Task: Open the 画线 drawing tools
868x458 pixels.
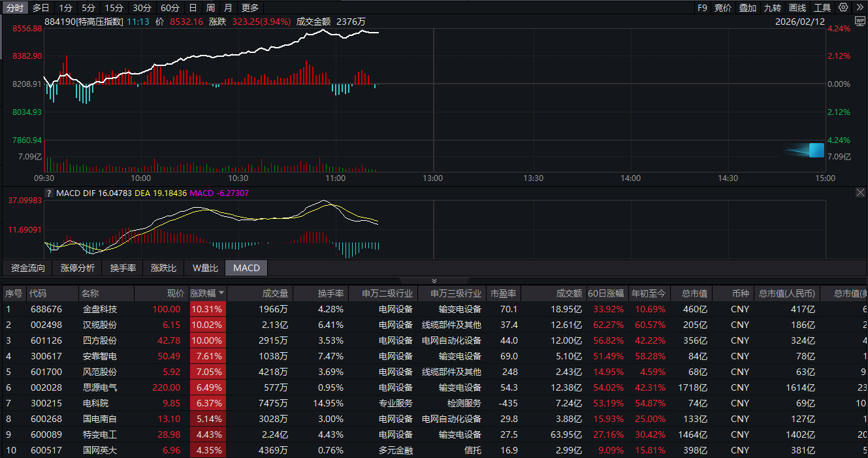Action: 797,8
